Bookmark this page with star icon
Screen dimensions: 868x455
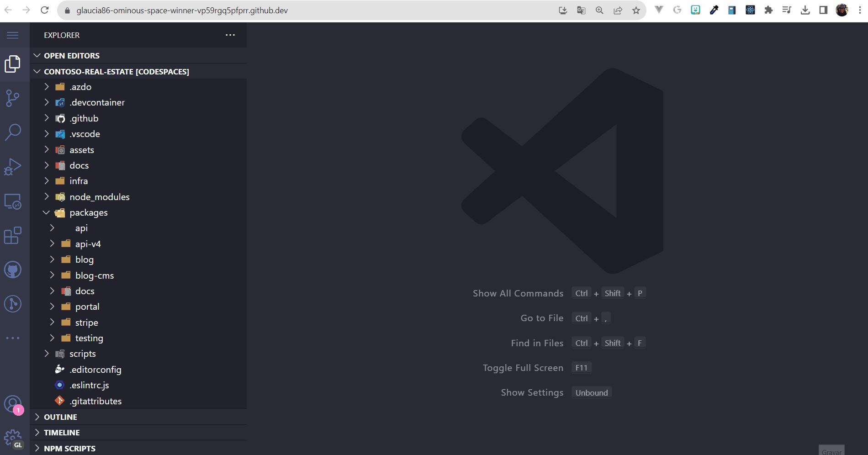(x=636, y=10)
